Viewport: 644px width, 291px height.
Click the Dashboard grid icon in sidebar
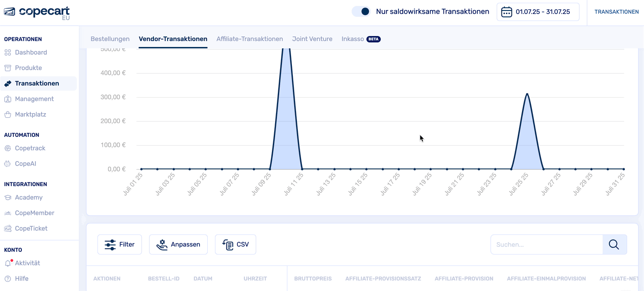[x=8, y=52]
